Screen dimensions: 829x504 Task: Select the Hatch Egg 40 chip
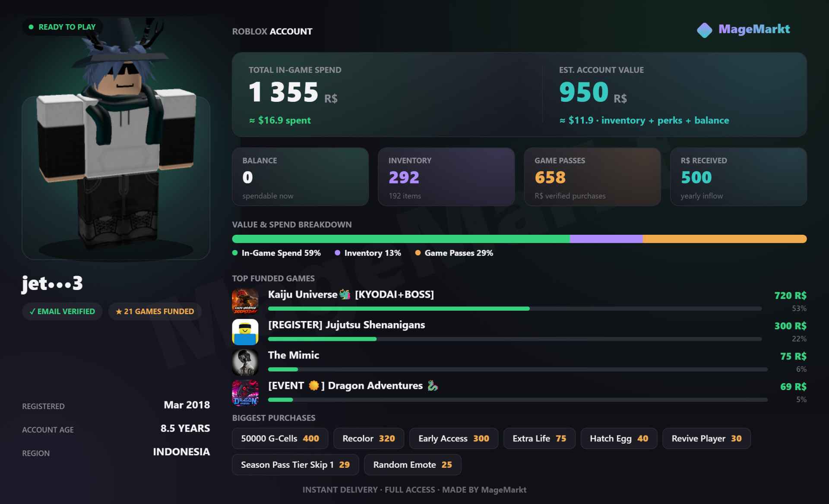click(619, 438)
